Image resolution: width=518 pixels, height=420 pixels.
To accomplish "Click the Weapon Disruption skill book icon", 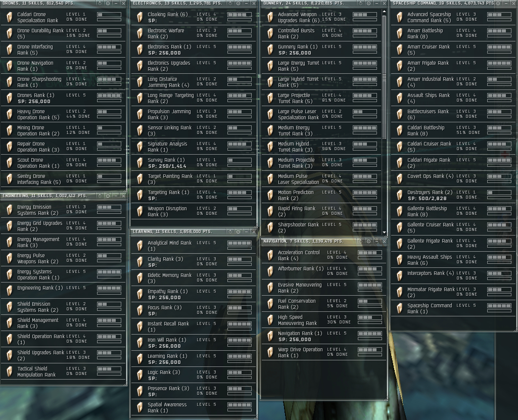I will click(x=140, y=211).
